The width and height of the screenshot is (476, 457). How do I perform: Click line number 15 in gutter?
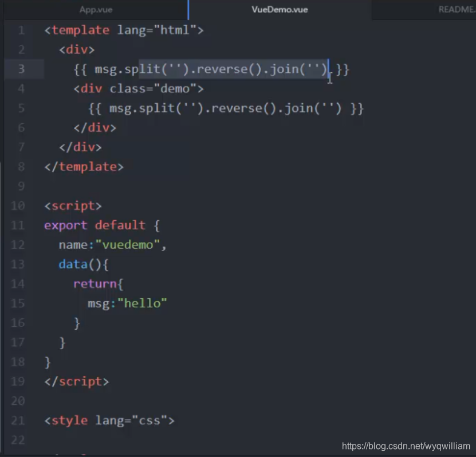(x=18, y=303)
